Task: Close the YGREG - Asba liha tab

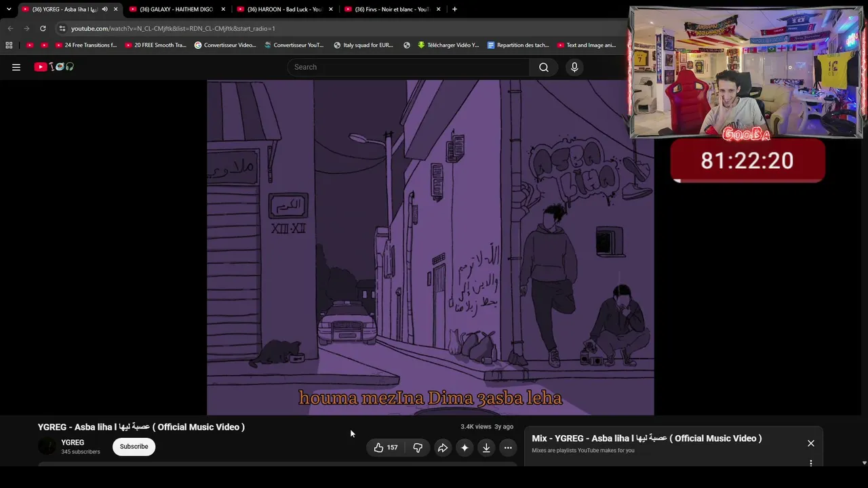Action: click(115, 9)
